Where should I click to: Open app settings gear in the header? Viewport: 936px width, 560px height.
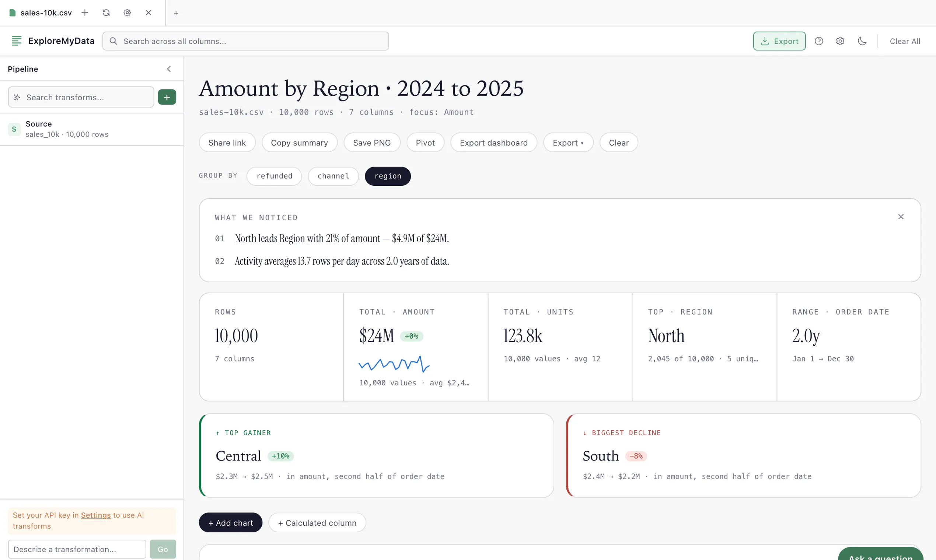[x=840, y=41]
